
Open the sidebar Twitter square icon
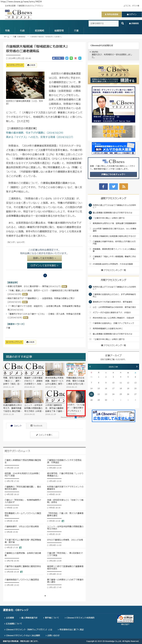pyautogui.click(x=114, y=186)
